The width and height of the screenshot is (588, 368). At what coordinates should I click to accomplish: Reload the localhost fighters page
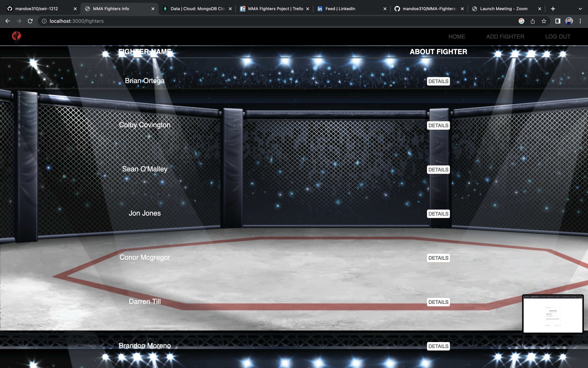[x=30, y=21]
